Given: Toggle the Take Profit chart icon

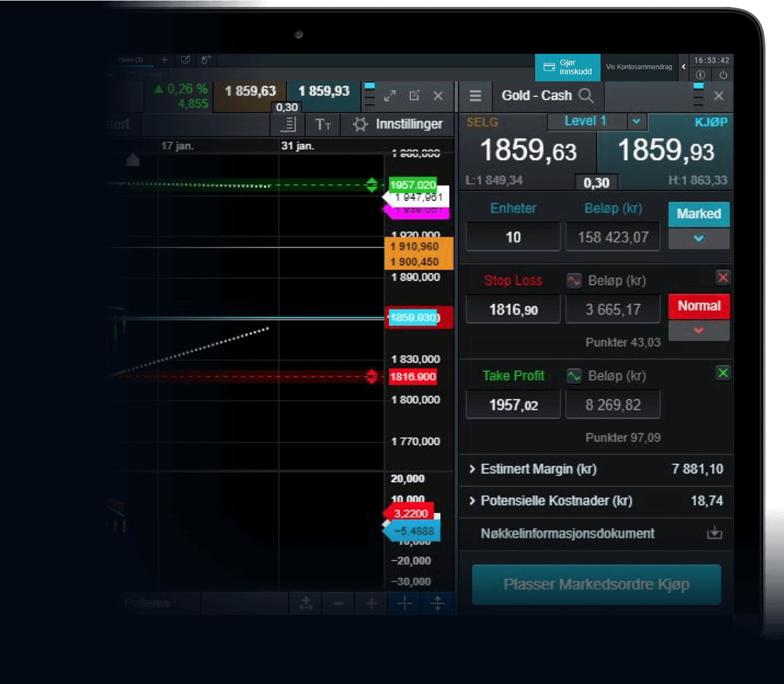Looking at the screenshot, I should pos(574,376).
